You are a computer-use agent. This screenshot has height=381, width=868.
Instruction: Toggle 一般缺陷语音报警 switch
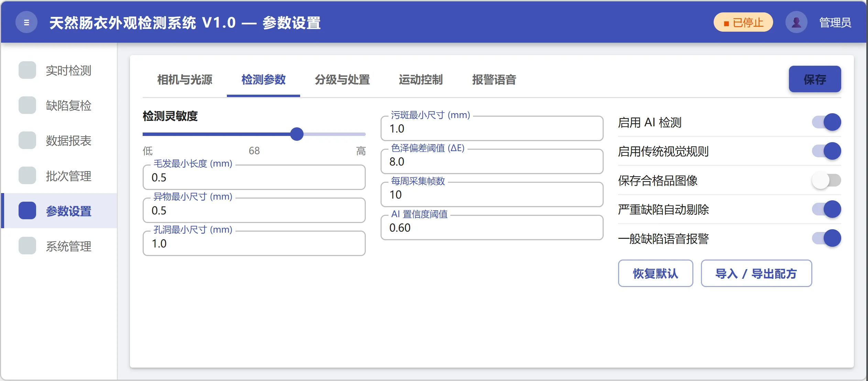(826, 238)
